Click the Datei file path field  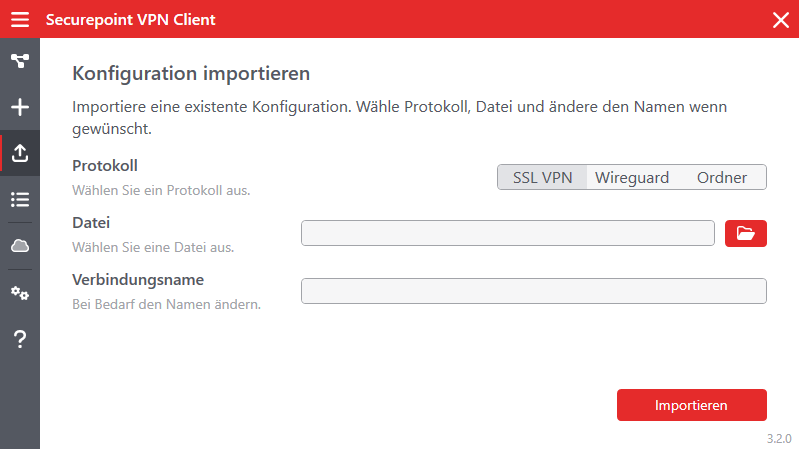507,233
